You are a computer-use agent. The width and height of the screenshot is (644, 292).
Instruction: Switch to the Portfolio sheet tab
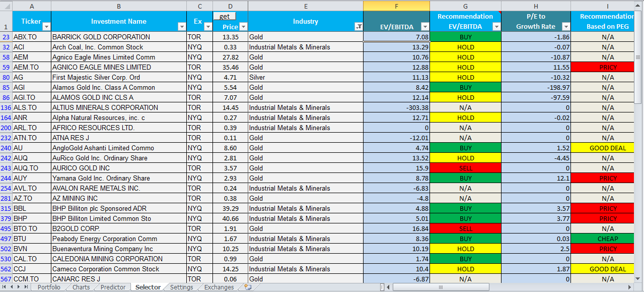(48, 287)
